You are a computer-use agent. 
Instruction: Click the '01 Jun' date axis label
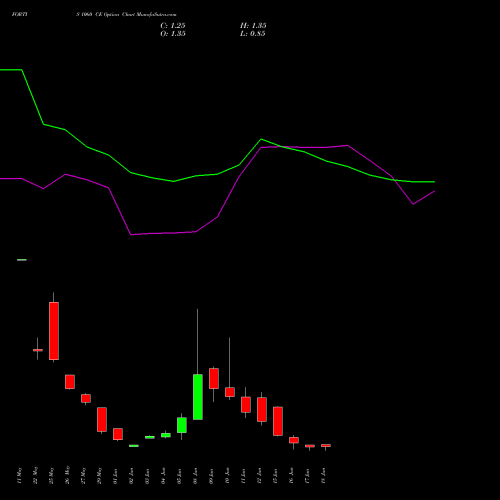(115, 476)
